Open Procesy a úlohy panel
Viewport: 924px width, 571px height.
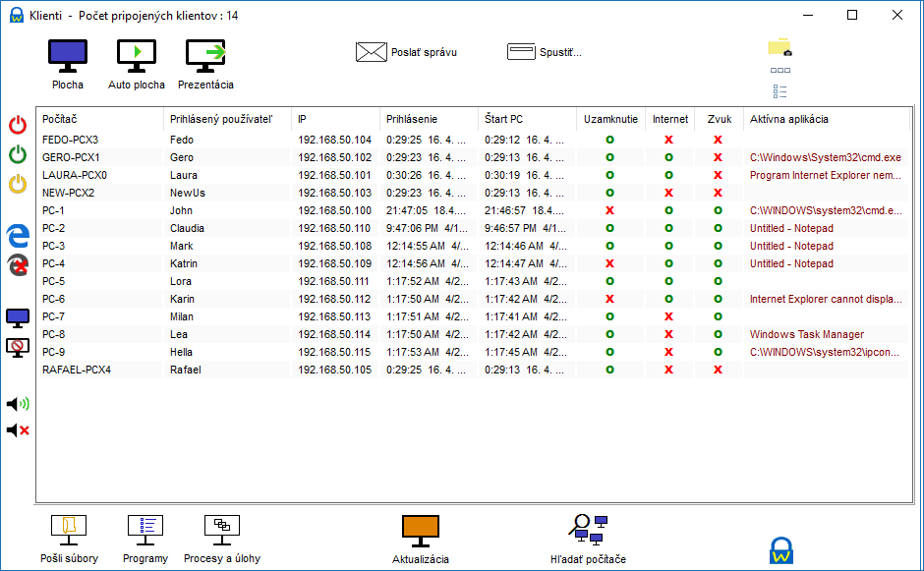[x=222, y=540]
